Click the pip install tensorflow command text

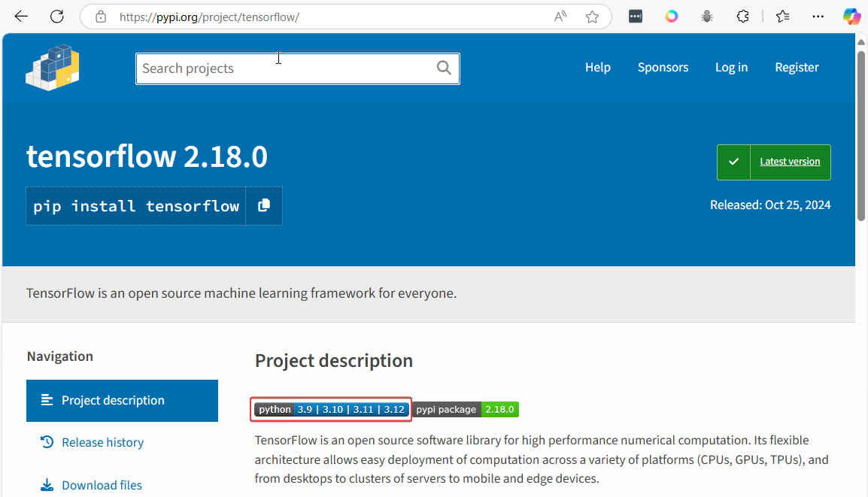[x=136, y=207]
